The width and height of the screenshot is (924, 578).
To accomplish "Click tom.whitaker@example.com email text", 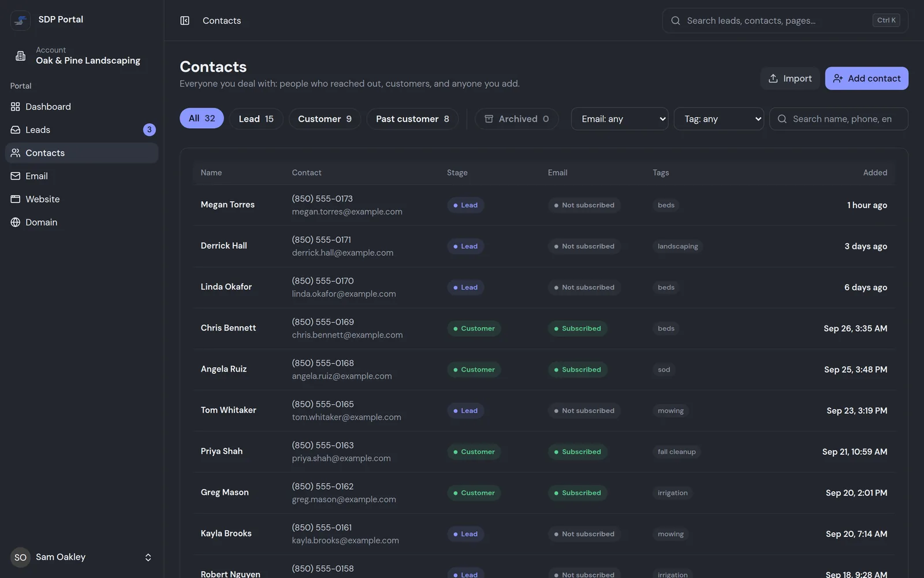I will coord(346,417).
